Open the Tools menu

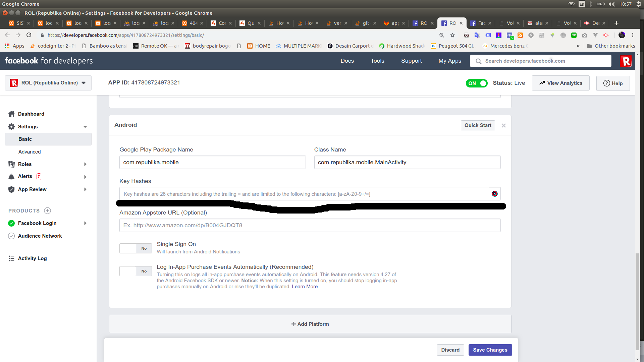click(x=377, y=61)
